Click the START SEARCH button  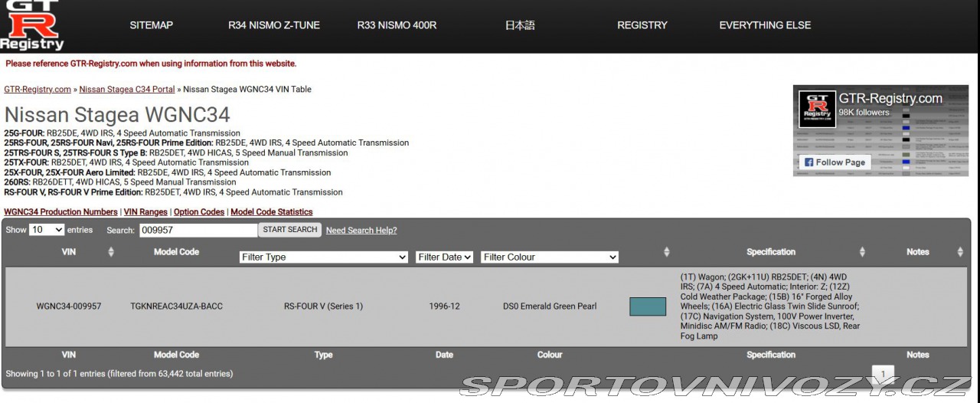coord(290,230)
